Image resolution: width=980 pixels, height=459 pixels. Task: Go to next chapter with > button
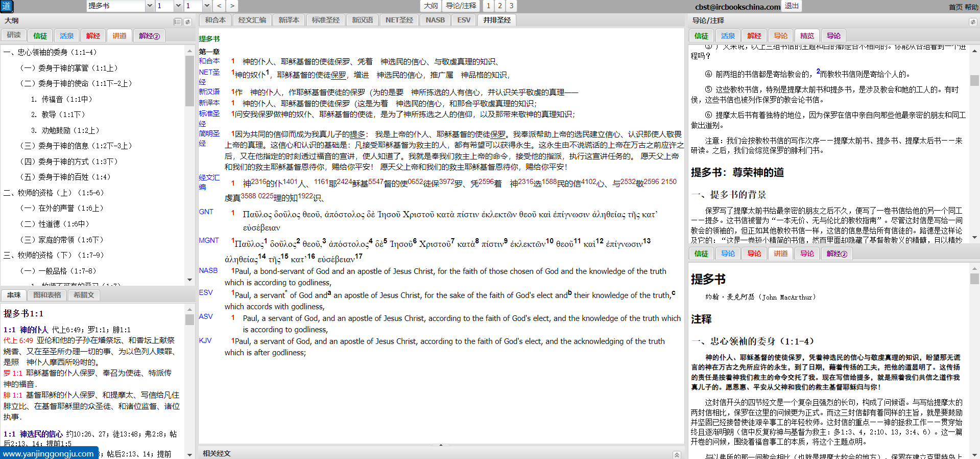click(232, 6)
